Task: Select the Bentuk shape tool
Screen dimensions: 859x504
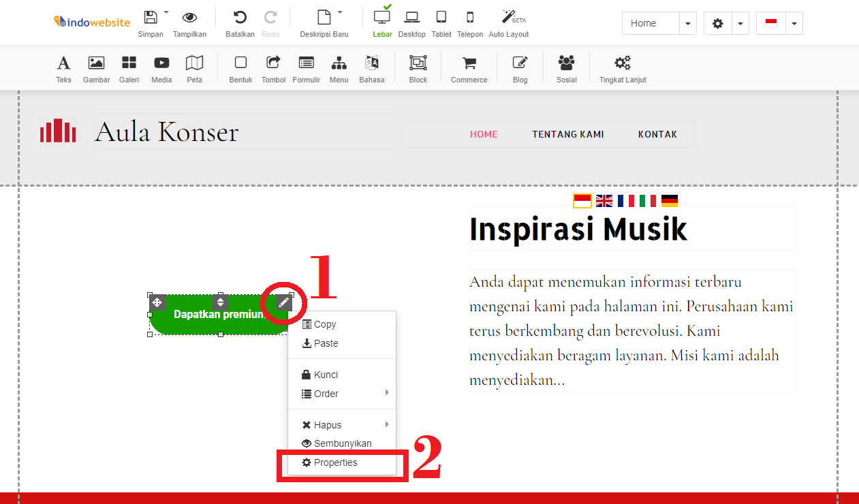Action: pyautogui.click(x=240, y=70)
